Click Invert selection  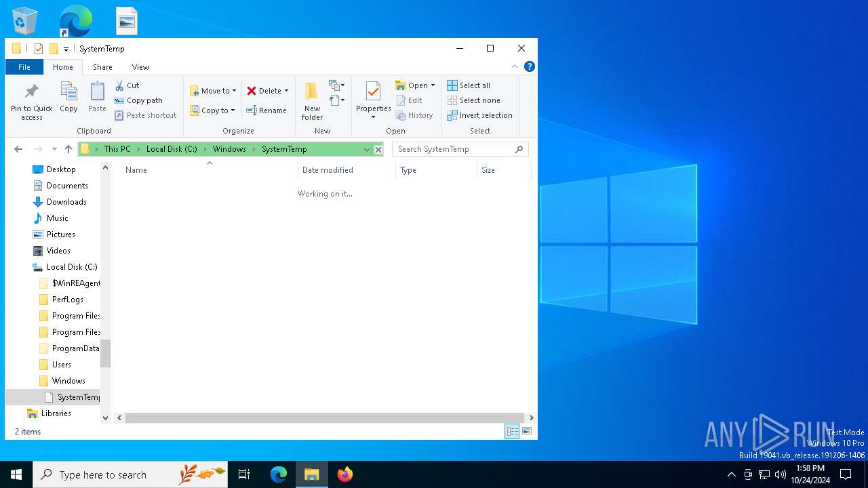click(479, 115)
